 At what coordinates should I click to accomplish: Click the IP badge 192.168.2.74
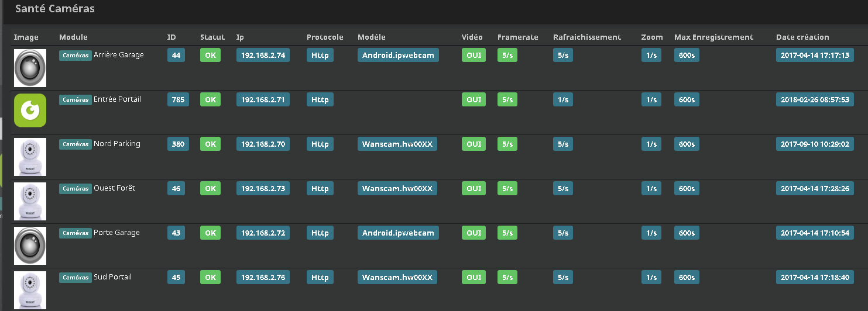click(x=263, y=56)
